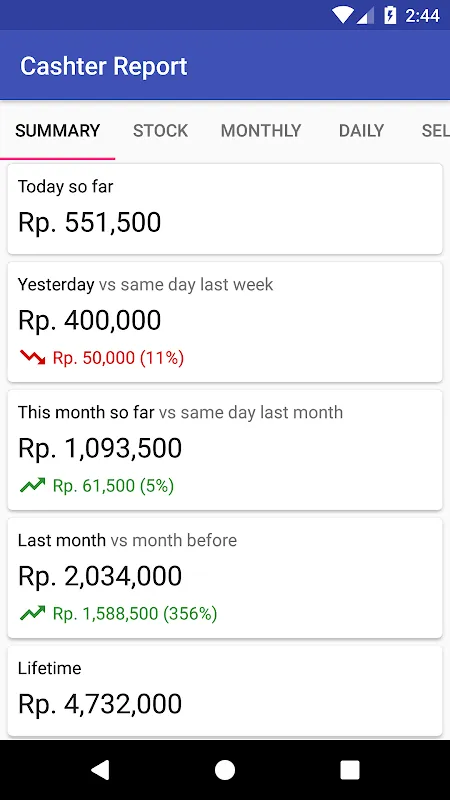
Task: Tap the Wi-Fi status icon
Action: [x=343, y=15]
